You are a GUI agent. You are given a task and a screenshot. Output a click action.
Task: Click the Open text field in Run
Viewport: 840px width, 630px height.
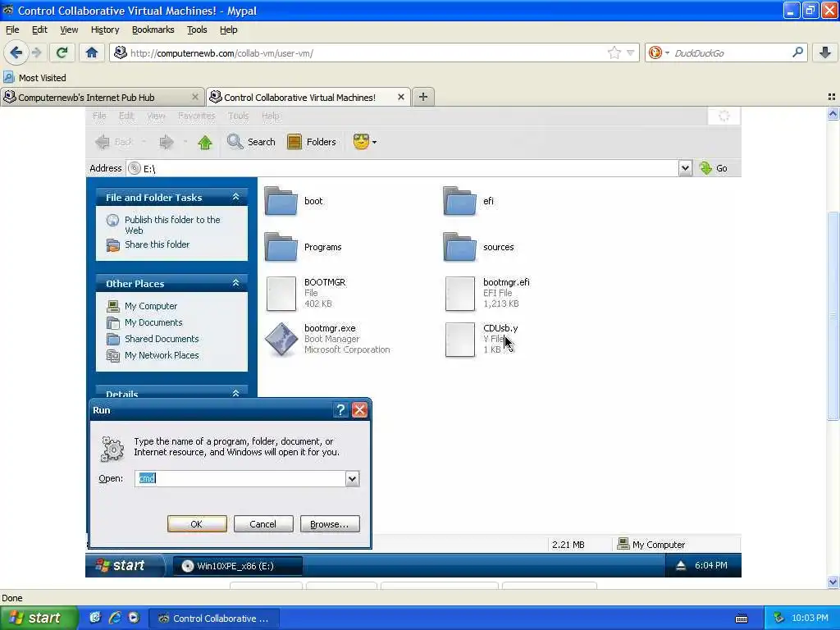click(240, 478)
